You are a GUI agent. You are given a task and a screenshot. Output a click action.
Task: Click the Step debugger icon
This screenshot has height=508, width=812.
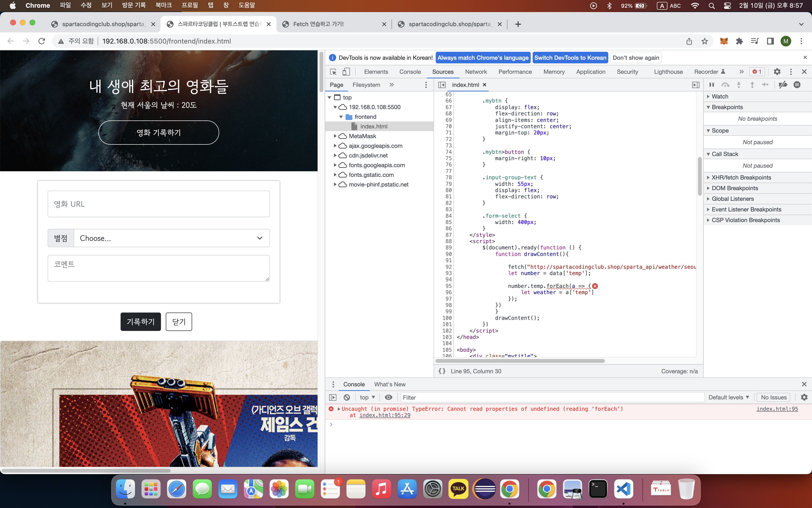pyautogui.click(x=765, y=85)
